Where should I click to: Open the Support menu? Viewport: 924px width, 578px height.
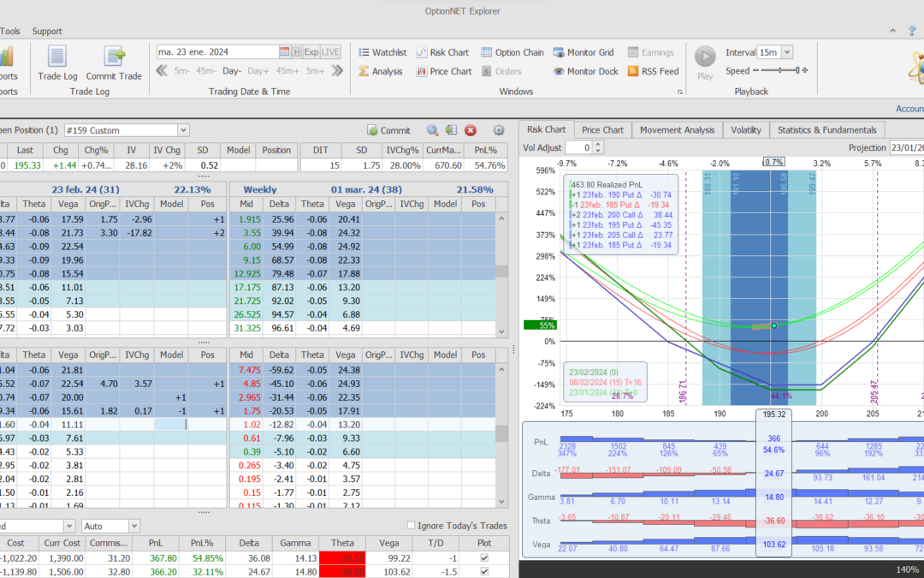tap(47, 32)
